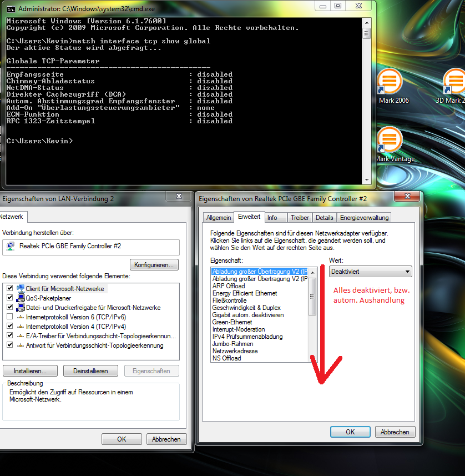Open the Energieverwaltung tab
Viewport: 465px width, 476px height.
[364, 218]
